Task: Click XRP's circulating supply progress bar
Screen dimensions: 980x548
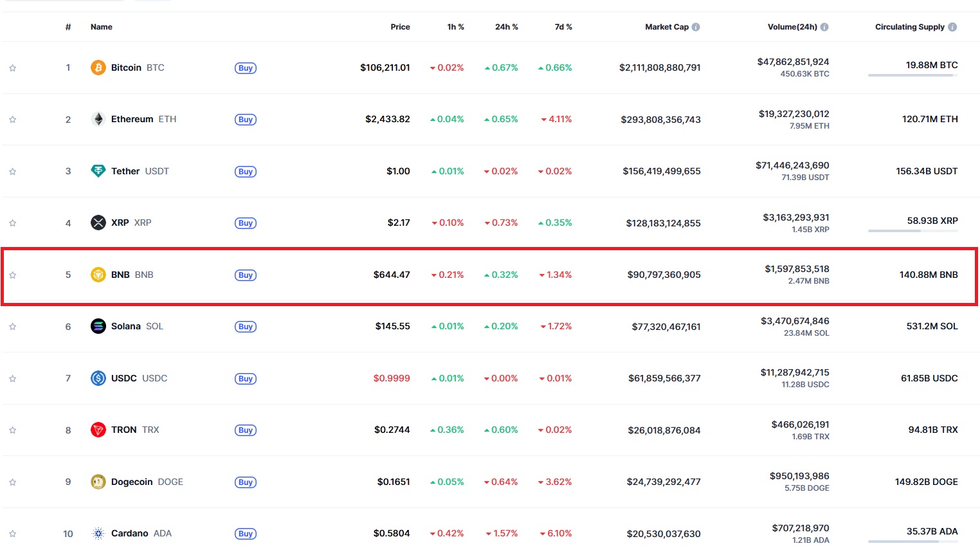Action: 913,230
